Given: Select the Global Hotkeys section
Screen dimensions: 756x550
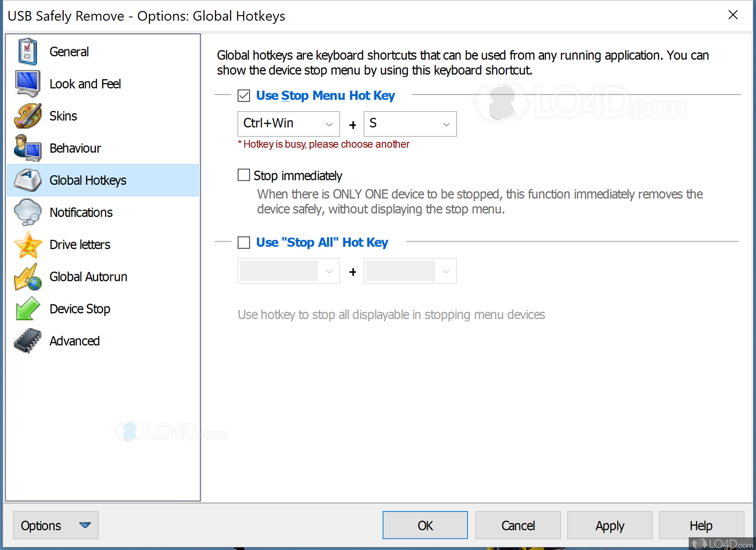Looking at the screenshot, I should 88,180.
